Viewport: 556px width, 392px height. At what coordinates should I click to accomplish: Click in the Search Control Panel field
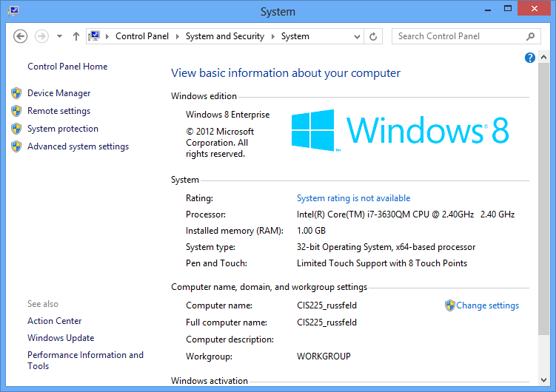click(459, 36)
